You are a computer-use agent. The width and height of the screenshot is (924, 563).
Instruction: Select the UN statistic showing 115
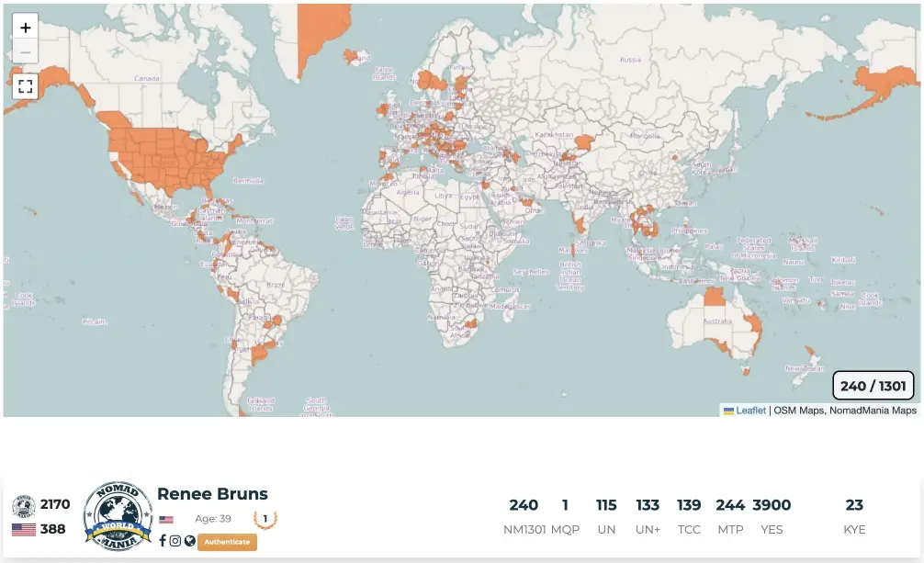(x=606, y=516)
